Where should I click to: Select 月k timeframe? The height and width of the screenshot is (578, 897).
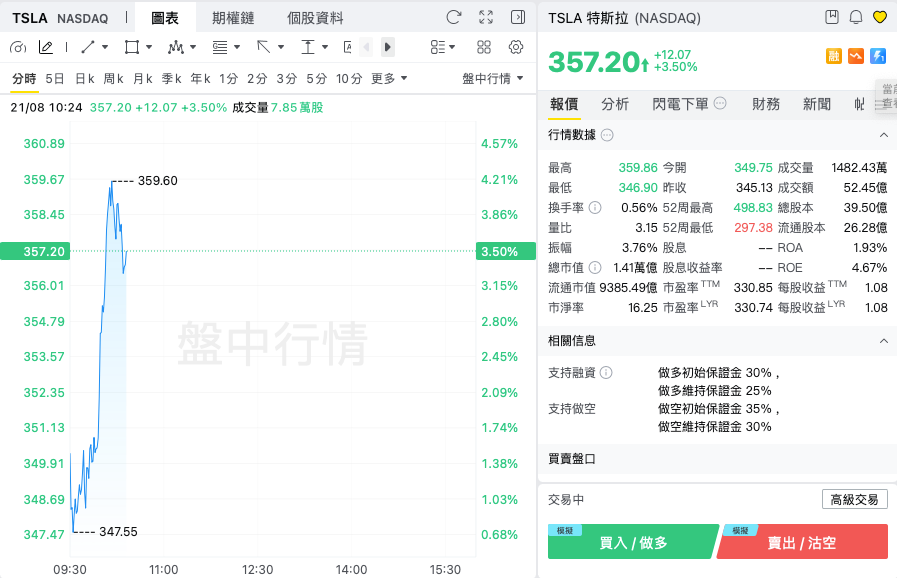coord(142,78)
